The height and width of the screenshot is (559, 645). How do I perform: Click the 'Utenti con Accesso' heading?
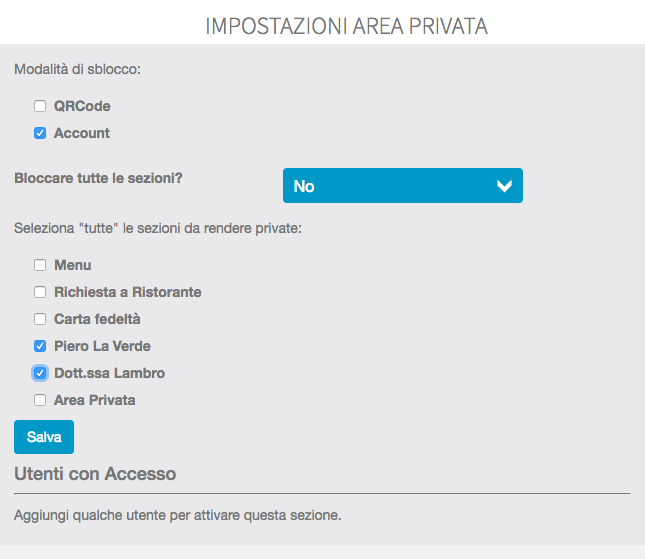tap(95, 474)
